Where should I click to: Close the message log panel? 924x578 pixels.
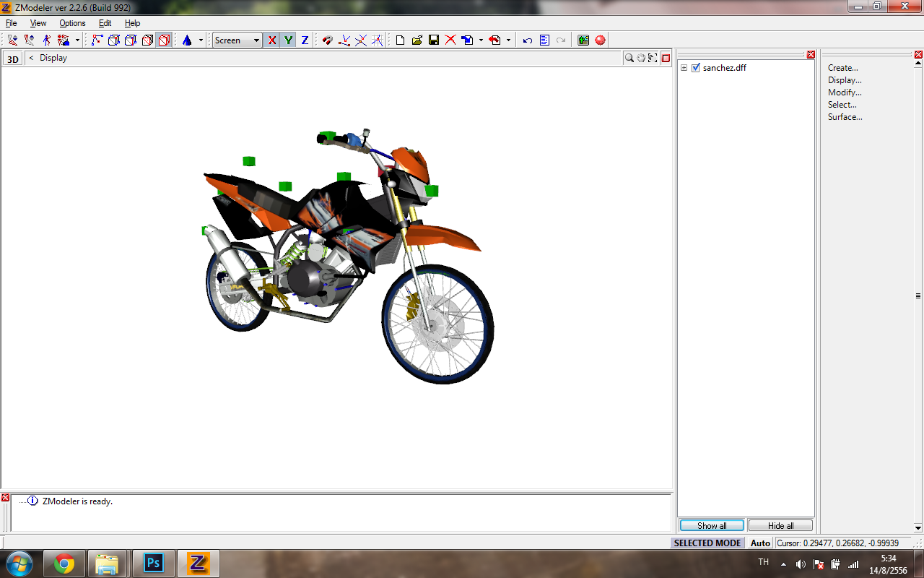click(5, 498)
